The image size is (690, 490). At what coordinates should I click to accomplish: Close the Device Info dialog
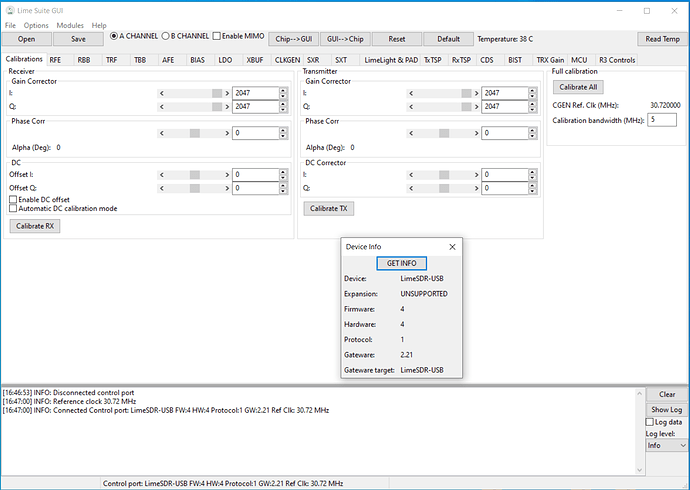pyautogui.click(x=452, y=247)
